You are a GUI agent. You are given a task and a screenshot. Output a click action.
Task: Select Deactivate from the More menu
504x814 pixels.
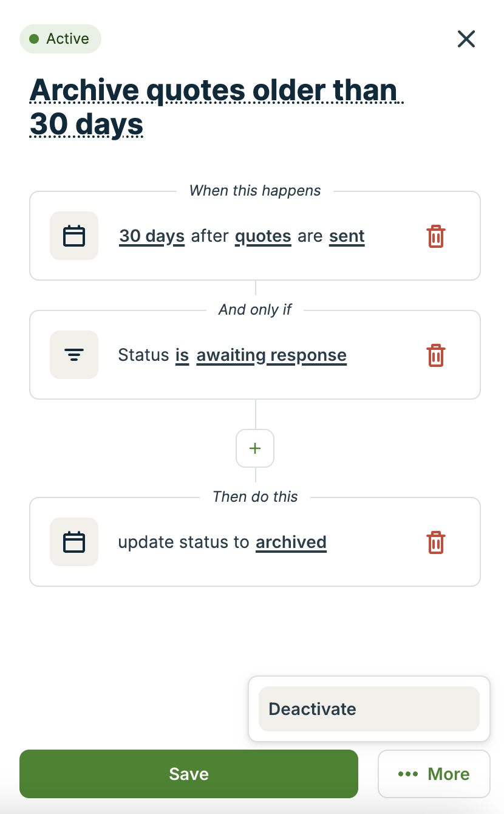tap(367, 709)
